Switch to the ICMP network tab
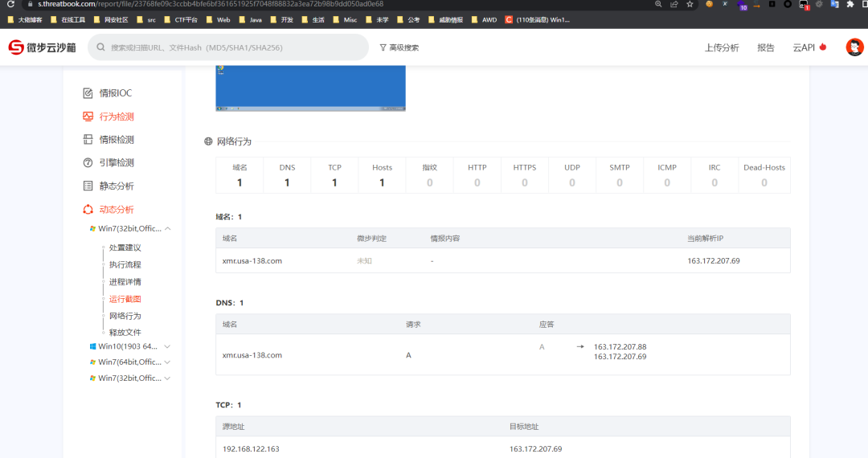 pyautogui.click(x=667, y=175)
